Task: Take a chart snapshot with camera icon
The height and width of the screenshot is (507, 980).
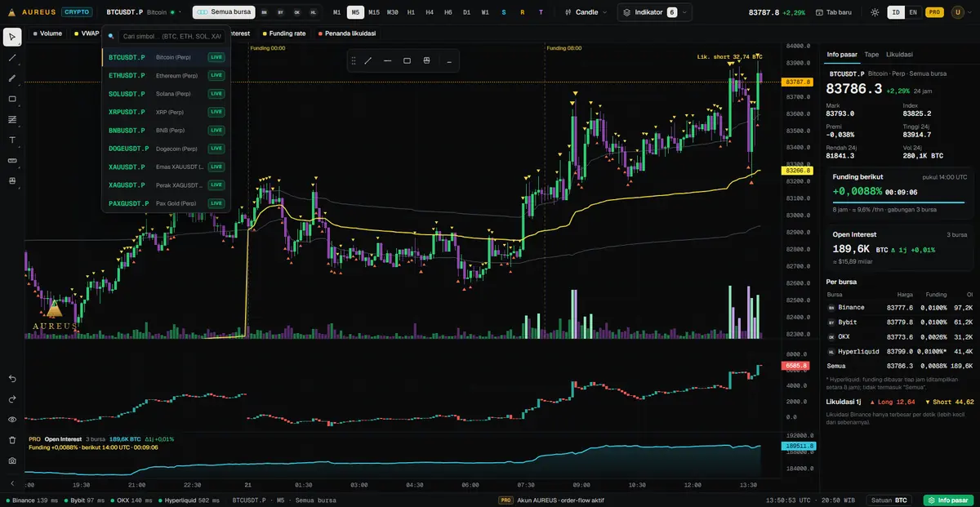Action: (12, 460)
